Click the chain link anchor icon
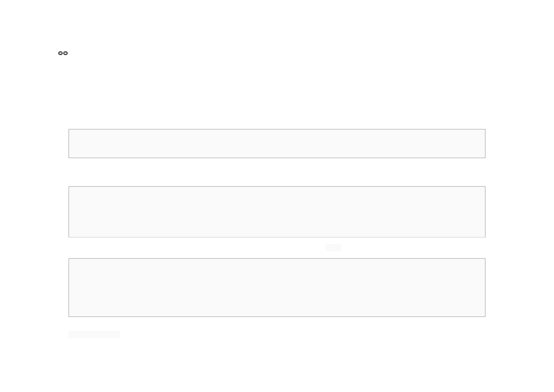Viewport: 554px width, 392px height. pyautogui.click(x=63, y=53)
